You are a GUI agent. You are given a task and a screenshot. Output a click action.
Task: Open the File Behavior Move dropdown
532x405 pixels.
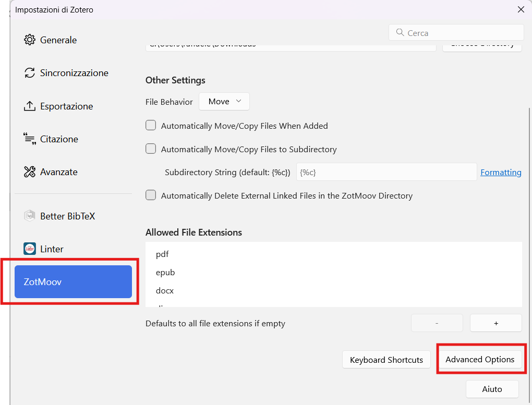224,102
